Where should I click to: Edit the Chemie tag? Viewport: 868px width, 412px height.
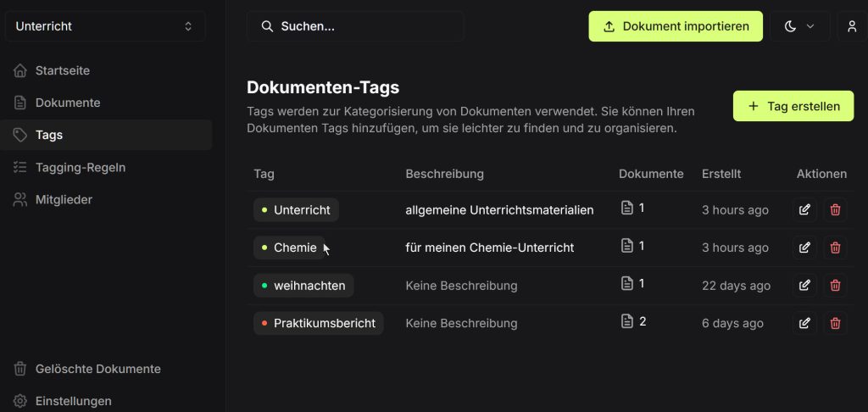804,248
